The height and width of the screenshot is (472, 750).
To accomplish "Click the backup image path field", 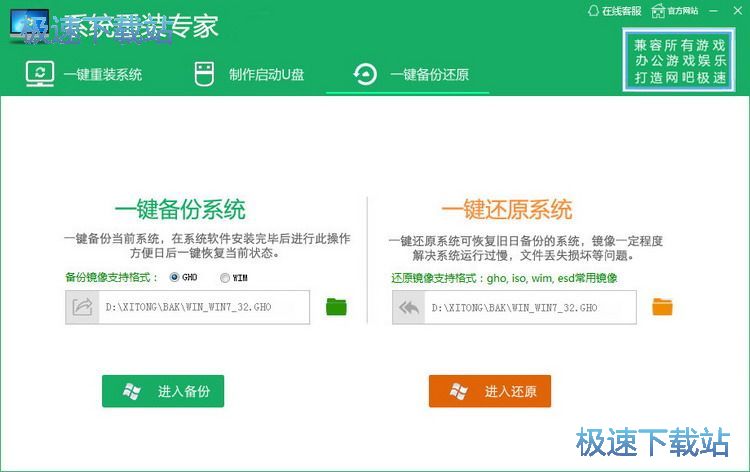I will tap(203, 307).
